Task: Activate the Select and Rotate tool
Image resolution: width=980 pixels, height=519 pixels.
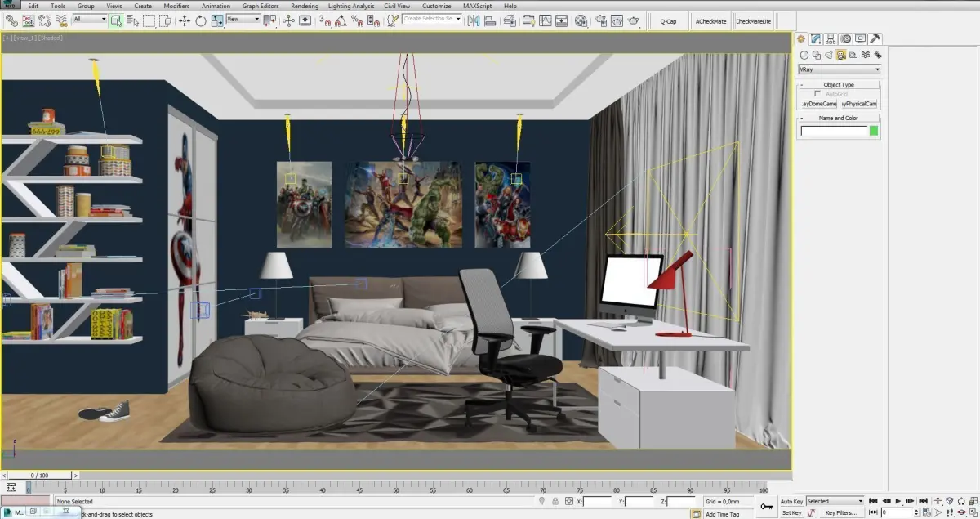Action: click(201, 20)
